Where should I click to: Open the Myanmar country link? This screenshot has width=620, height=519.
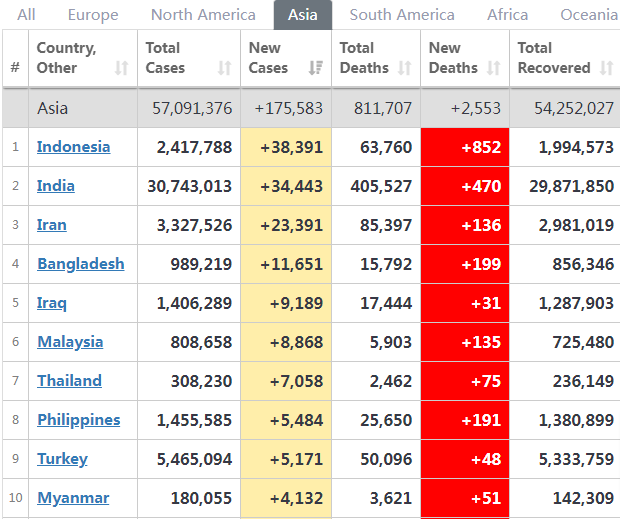pos(73,498)
